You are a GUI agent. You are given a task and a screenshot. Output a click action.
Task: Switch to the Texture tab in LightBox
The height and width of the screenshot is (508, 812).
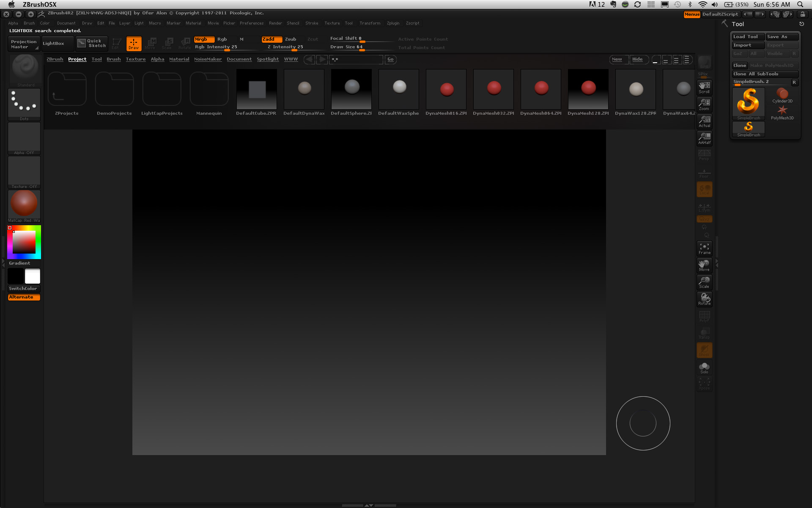[135, 59]
